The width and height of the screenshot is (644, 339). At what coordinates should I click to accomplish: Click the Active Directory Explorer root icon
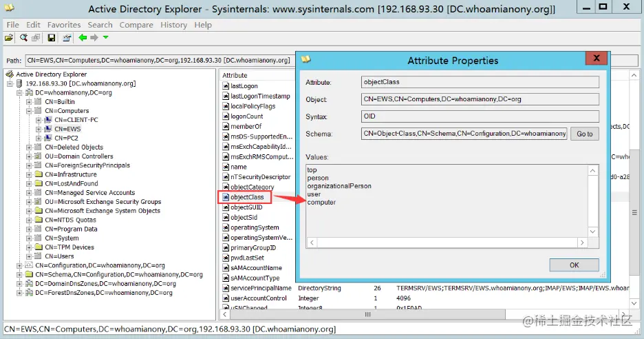point(10,74)
